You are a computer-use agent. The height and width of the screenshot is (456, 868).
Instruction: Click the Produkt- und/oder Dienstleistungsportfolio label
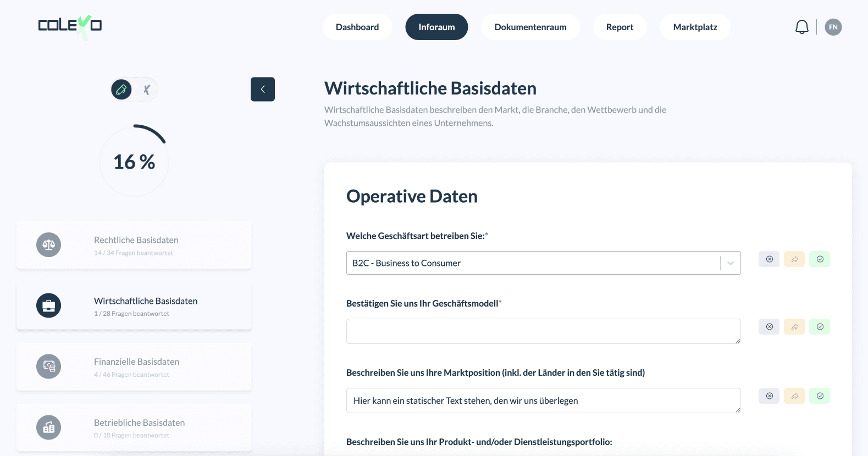[479, 442]
